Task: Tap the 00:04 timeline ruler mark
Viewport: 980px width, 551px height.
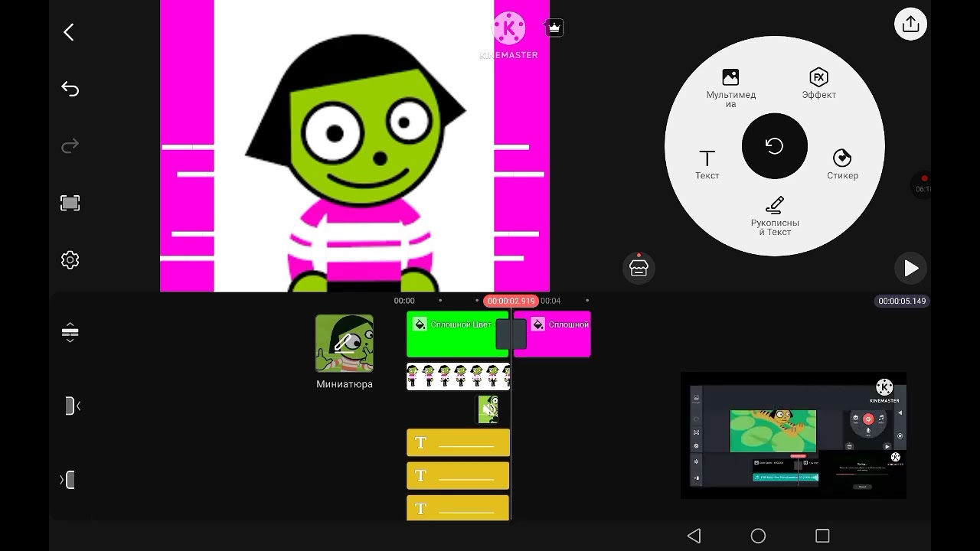Action: (550, 301)
